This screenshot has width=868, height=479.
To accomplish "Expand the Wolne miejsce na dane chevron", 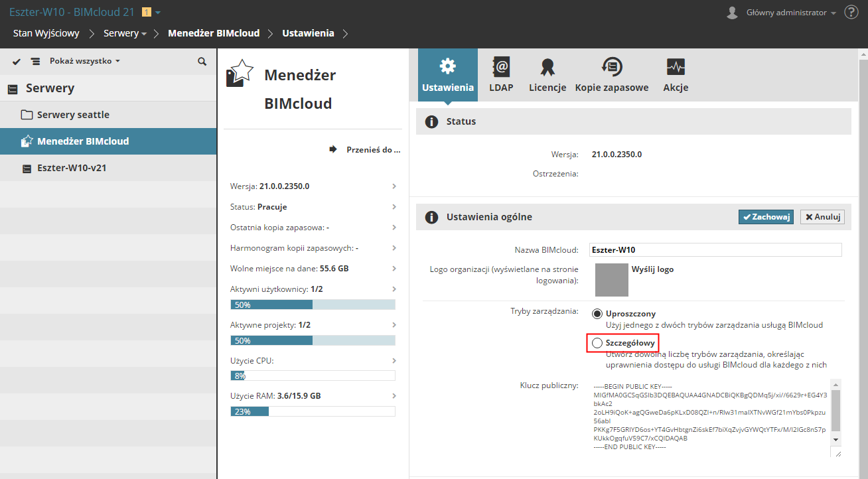I will click(394, 269).
